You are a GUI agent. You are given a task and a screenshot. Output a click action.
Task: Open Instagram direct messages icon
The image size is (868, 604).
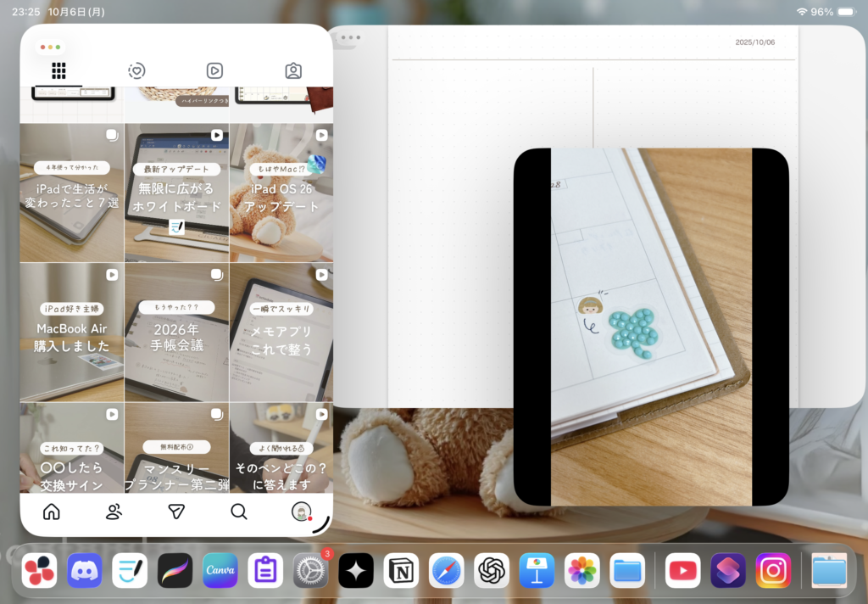(x=176, y=512)
